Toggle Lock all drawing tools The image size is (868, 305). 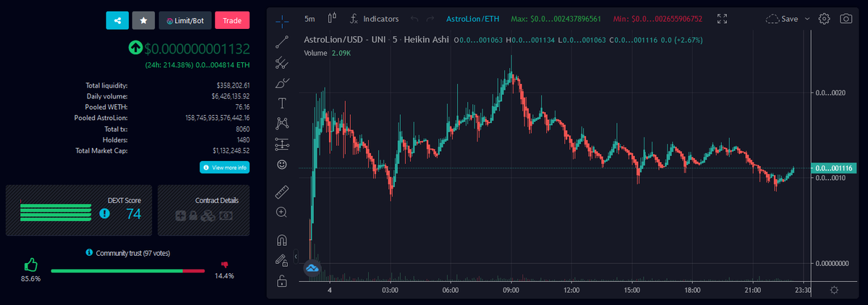tap(282, 280)
